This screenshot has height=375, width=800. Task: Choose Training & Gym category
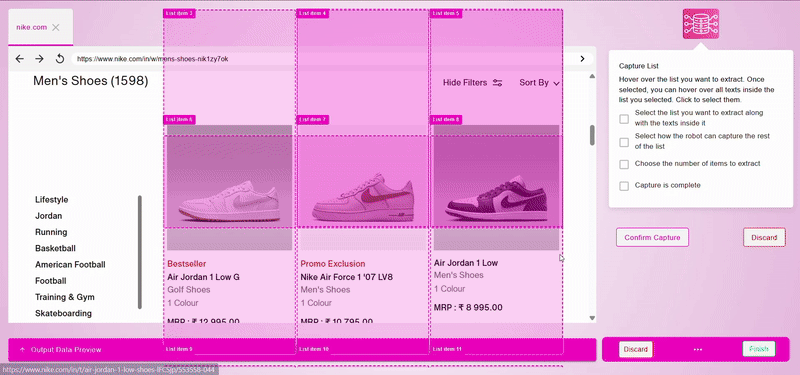click(65, 297)
